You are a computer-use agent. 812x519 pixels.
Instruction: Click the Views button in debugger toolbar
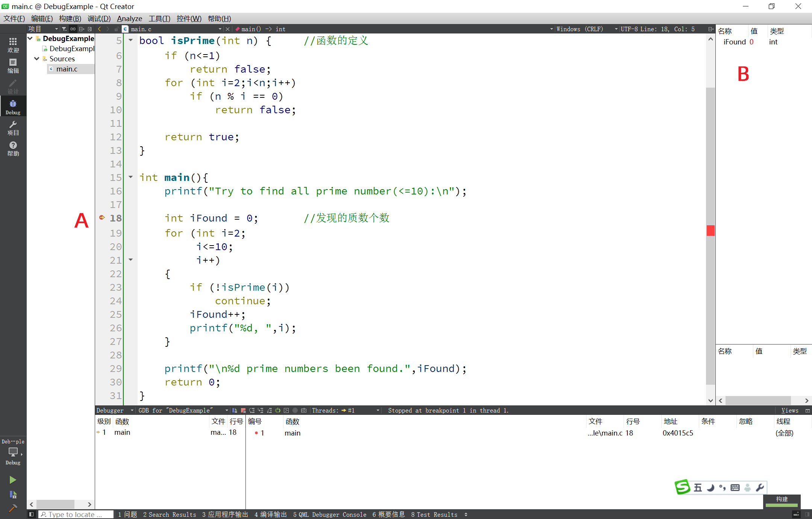click(x=789, y=410)
